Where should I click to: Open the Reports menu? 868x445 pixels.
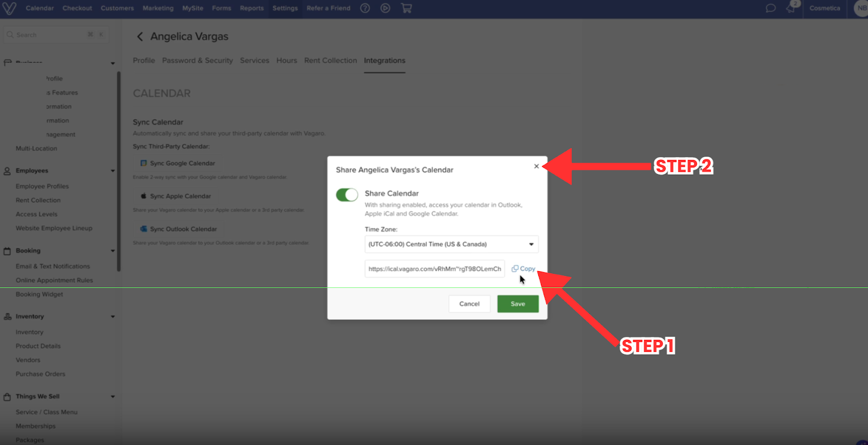252,8
